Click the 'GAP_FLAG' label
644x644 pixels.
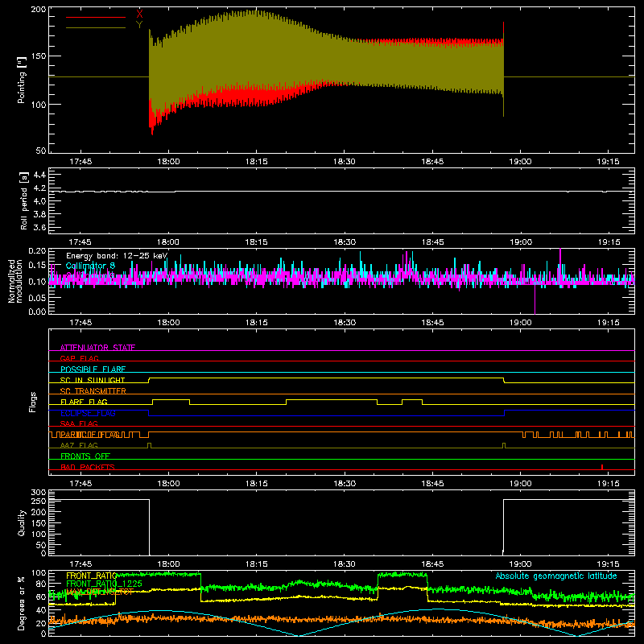(79, 358)
